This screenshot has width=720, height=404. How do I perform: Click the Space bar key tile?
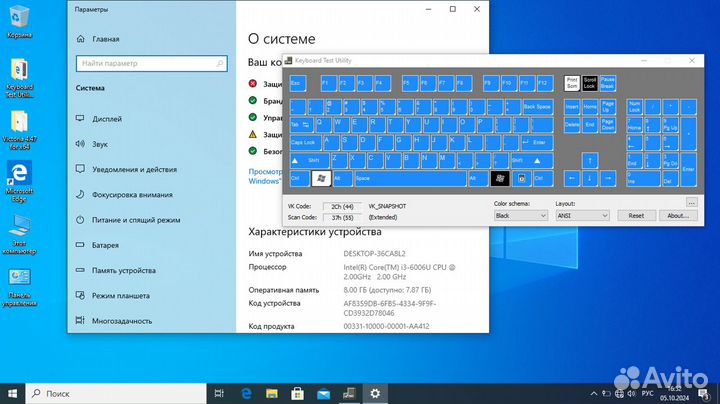coord(410,178)
